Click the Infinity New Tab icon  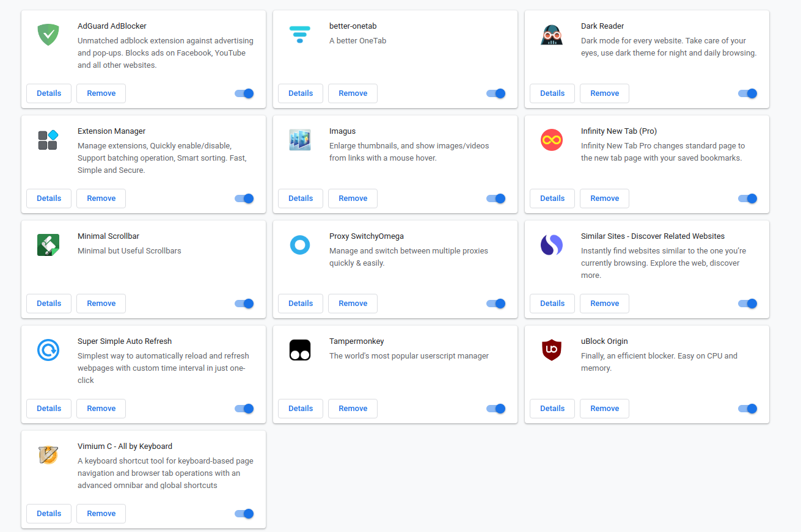552,140
